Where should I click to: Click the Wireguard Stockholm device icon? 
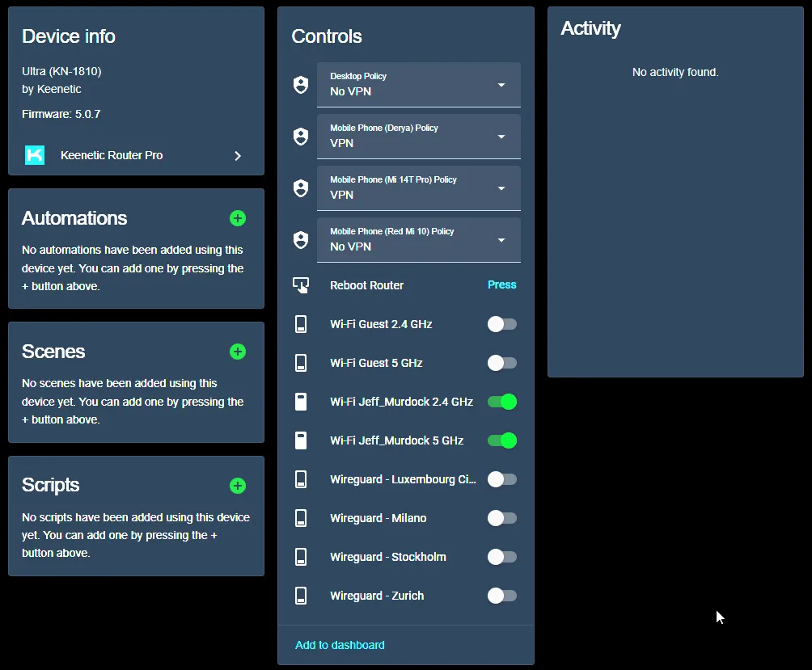coord(301,557)
